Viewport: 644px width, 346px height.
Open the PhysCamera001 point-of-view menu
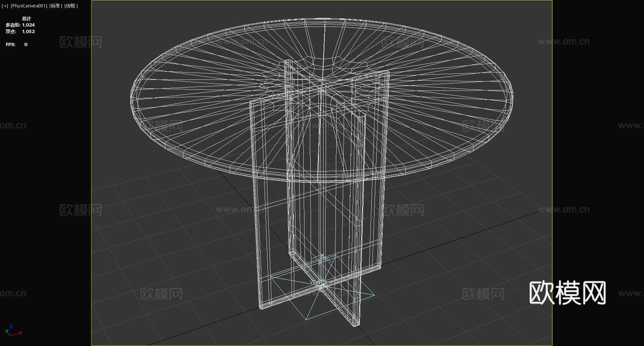(29, 6)
